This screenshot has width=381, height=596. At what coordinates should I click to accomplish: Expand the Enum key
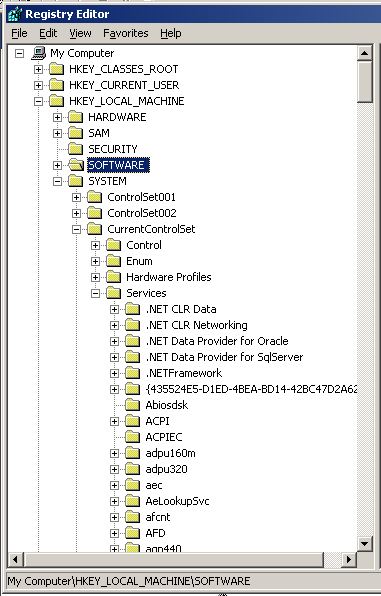point(95,261)
